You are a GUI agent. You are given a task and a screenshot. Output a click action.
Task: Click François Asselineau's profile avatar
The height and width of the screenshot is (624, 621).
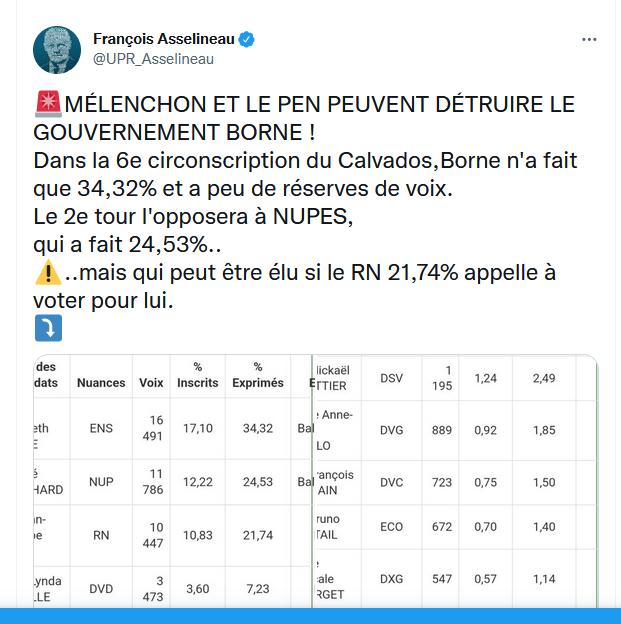pos(57,50)
